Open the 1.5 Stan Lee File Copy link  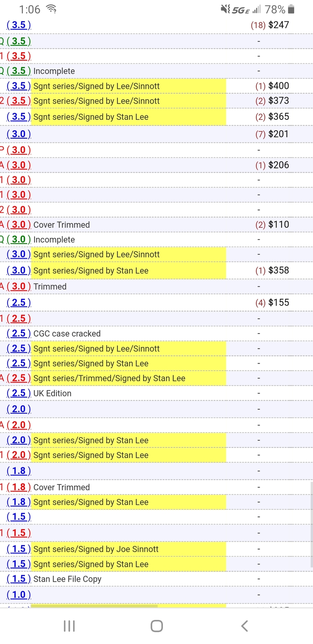(x=19, y=579)
